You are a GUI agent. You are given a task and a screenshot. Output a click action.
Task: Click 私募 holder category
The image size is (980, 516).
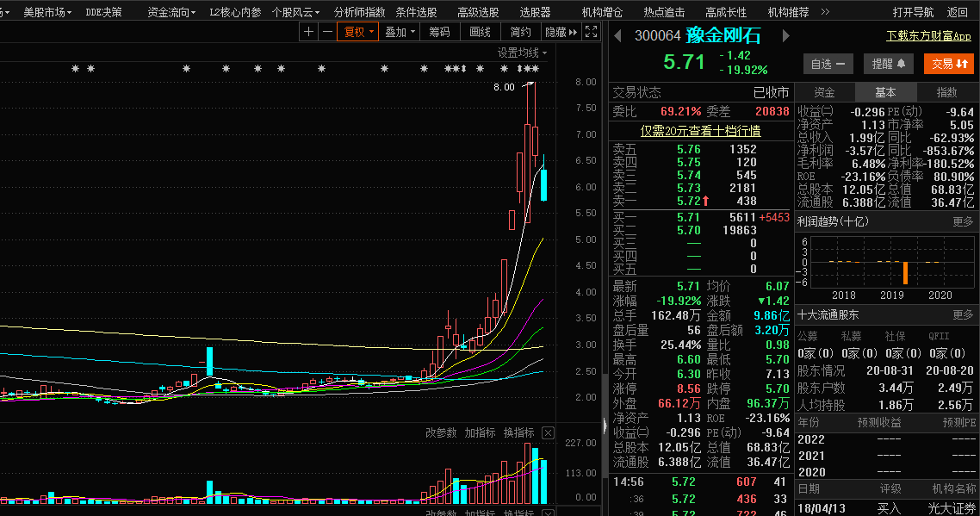coord(851,336)
